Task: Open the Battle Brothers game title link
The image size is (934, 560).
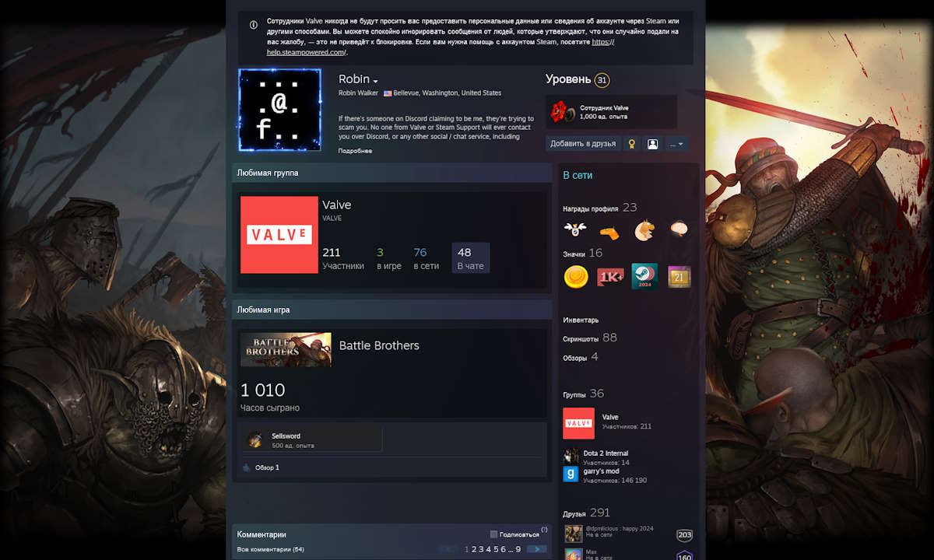Action: [379, 345]
